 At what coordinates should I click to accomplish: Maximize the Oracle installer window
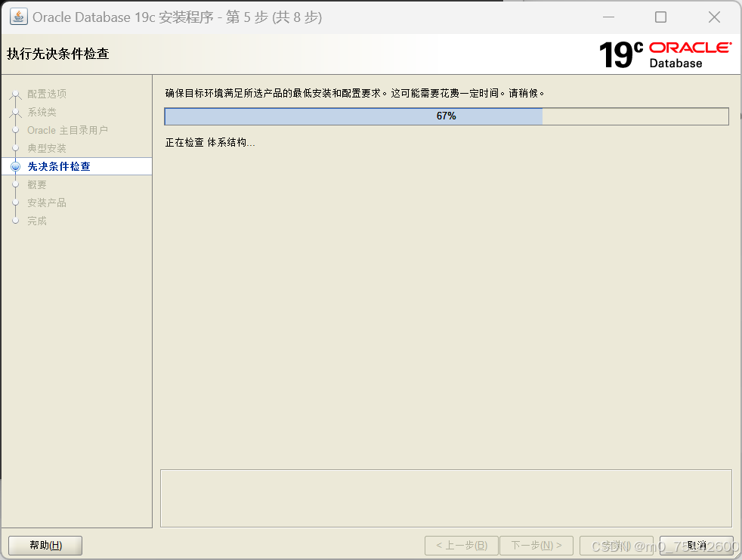tap(660, 17)
